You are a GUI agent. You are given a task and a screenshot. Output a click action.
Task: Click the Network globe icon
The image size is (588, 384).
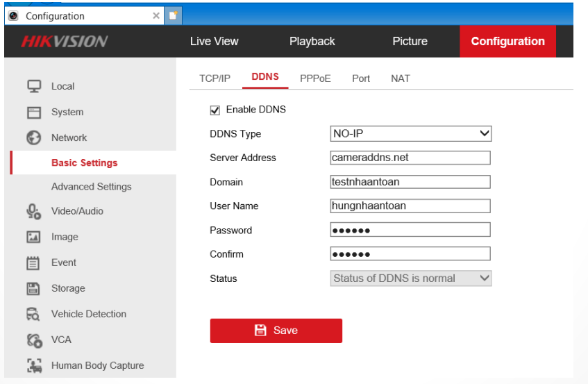click(x=34, y=137)
